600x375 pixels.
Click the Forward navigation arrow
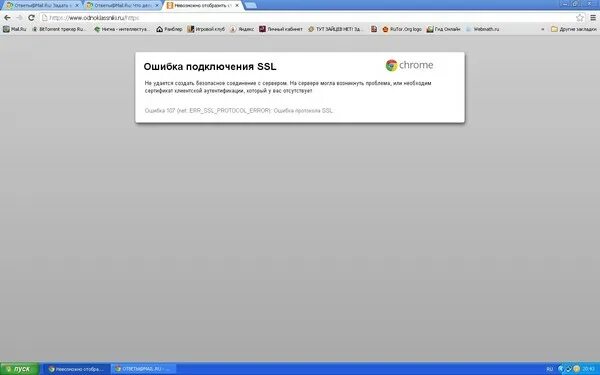(19, 18)
